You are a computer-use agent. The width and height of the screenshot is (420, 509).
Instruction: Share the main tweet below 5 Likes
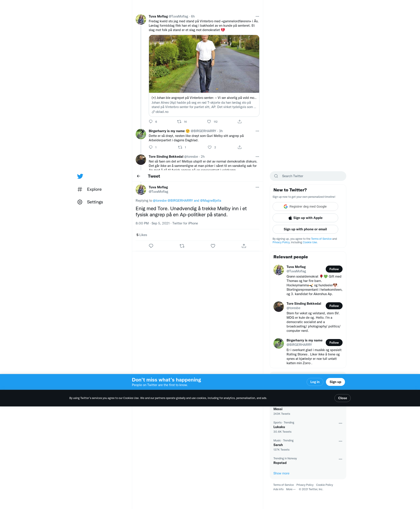[244, 246]
